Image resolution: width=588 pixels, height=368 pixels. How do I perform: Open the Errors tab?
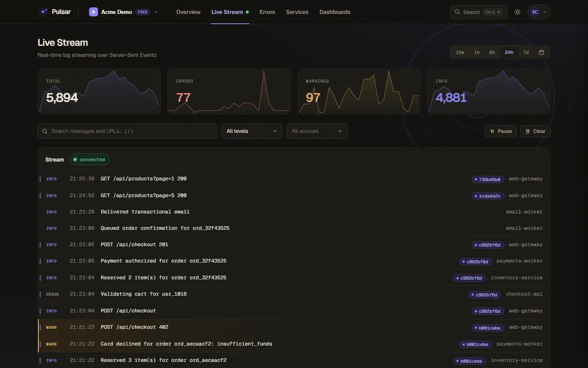point(267,12)
